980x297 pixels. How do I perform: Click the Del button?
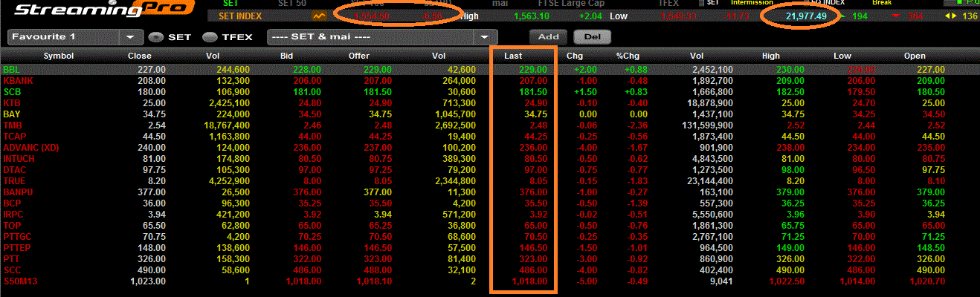pos(592,36)
